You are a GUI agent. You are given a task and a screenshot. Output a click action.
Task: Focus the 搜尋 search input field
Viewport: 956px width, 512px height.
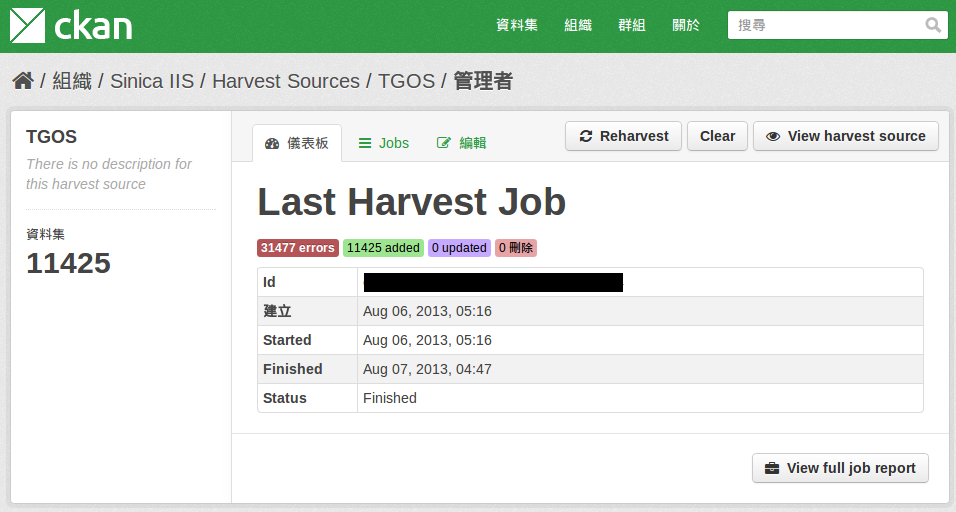825,26
